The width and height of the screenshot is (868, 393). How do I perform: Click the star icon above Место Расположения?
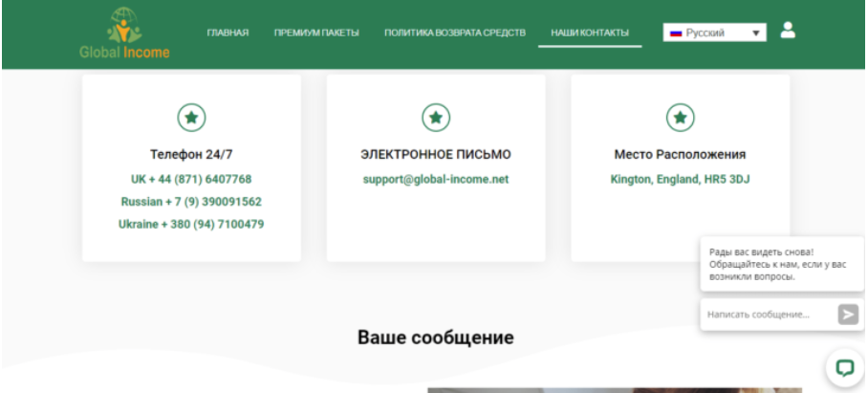[680, 118]
